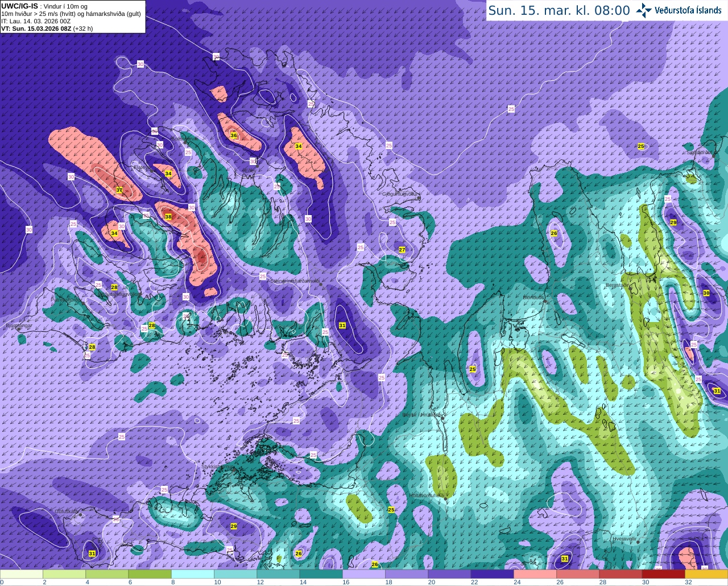Click the Reykir í Hrútafirði station label
The width and height of the screenshot is (728, 586).
coord(421,415)
